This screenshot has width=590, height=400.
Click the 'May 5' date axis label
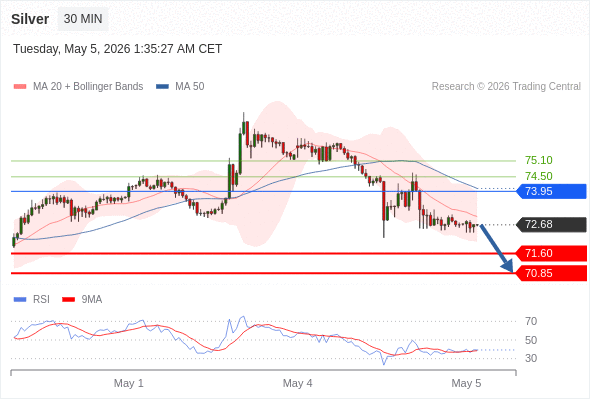point(466,383)
